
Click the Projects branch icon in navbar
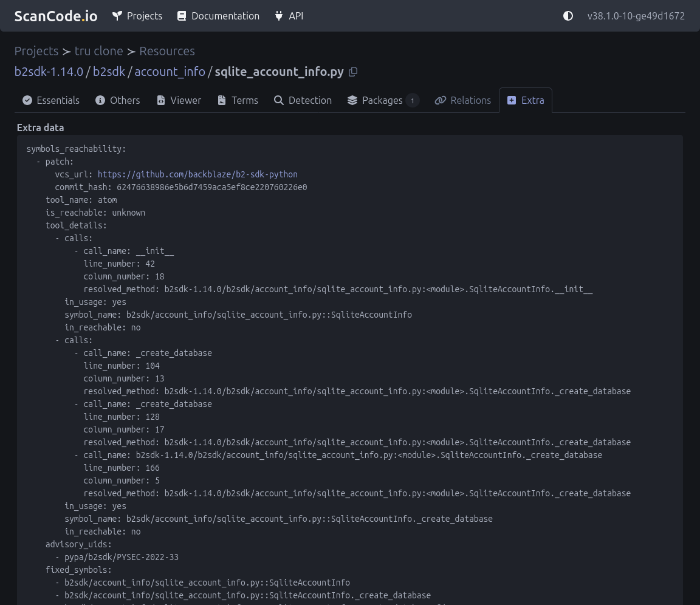[117, 16]
